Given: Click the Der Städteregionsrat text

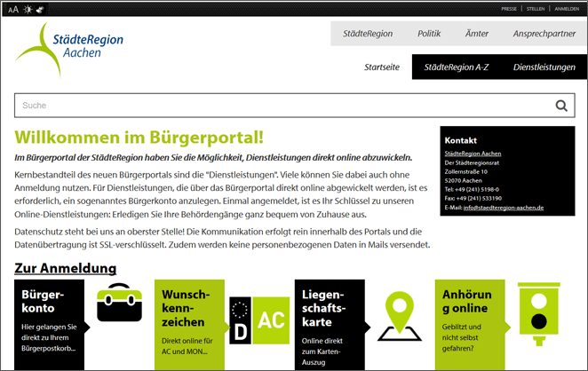Looking at the screenshot, I should pos(472,162).
